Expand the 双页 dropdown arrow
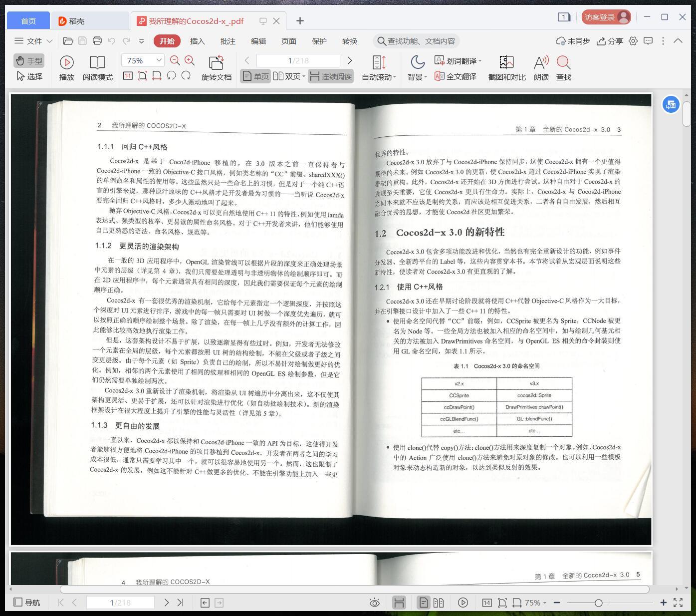696x616 pixels. coord(303,76)
